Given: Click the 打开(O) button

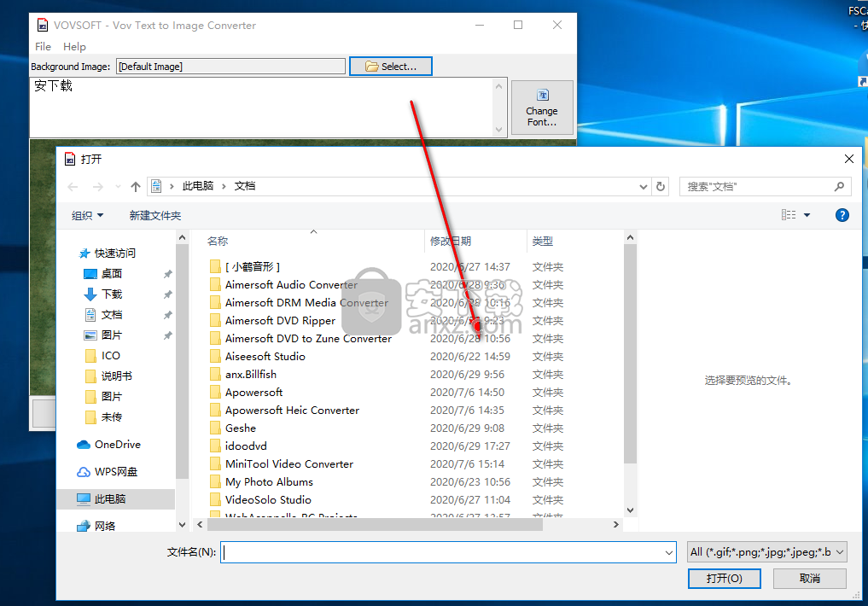Looking at the screenshot, I should pos(724,579).
